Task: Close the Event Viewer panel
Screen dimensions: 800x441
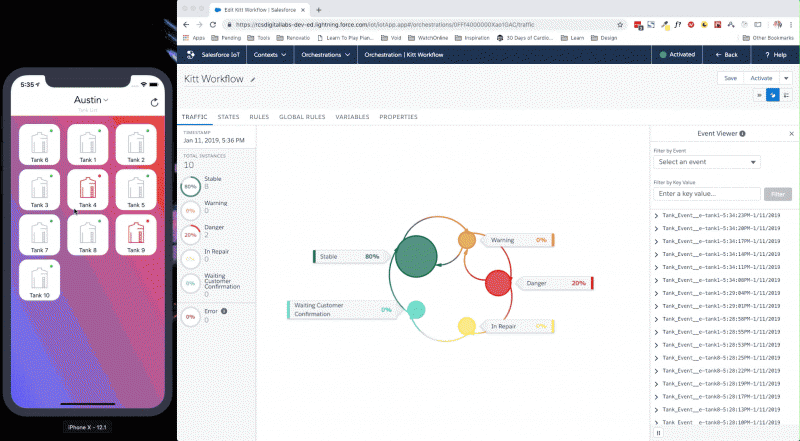Action: coord(791,134)
